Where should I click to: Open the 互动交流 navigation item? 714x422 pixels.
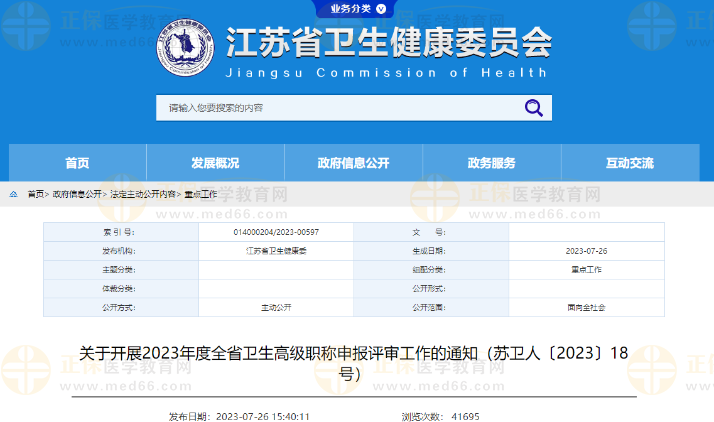pyautogui.click(x=629, y=164)
